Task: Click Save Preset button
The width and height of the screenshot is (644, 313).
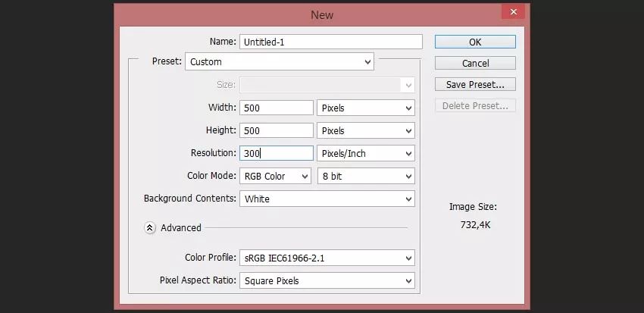Action: pyautogui.click(x=475, y=85)
